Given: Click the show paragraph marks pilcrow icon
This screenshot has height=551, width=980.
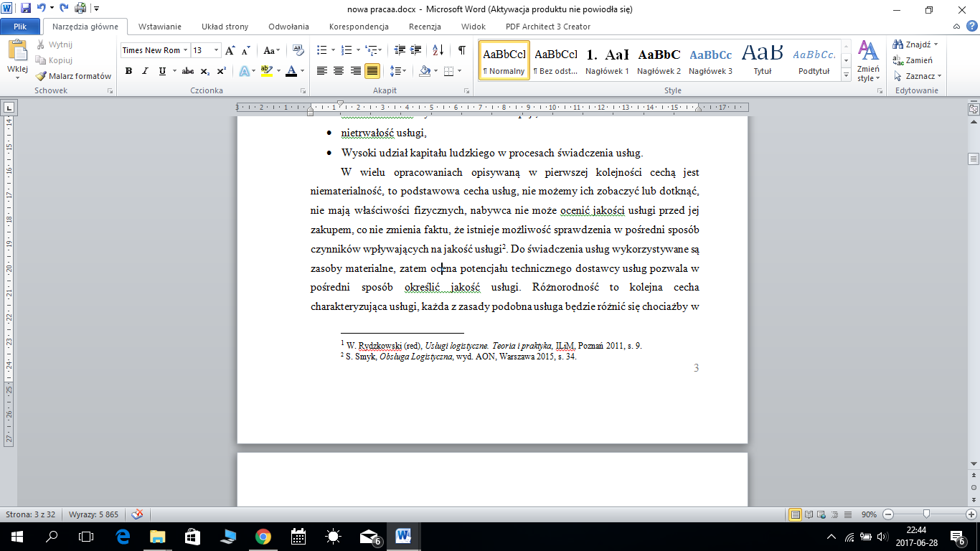Looking at the screenshot, I should [x=461, y=50].
